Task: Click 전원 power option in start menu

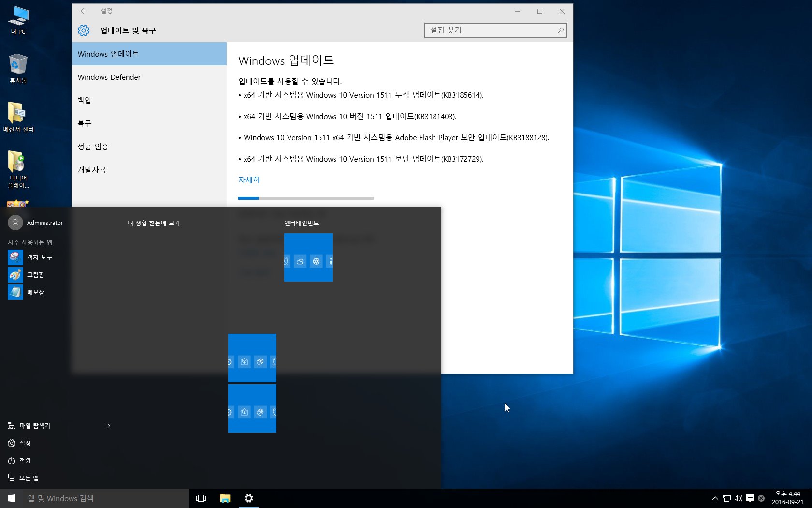Action: (x=19, y=461)
